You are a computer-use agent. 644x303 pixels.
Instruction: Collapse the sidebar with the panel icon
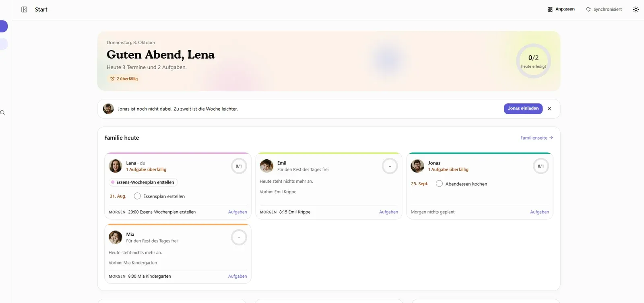[x=24, y=10]
